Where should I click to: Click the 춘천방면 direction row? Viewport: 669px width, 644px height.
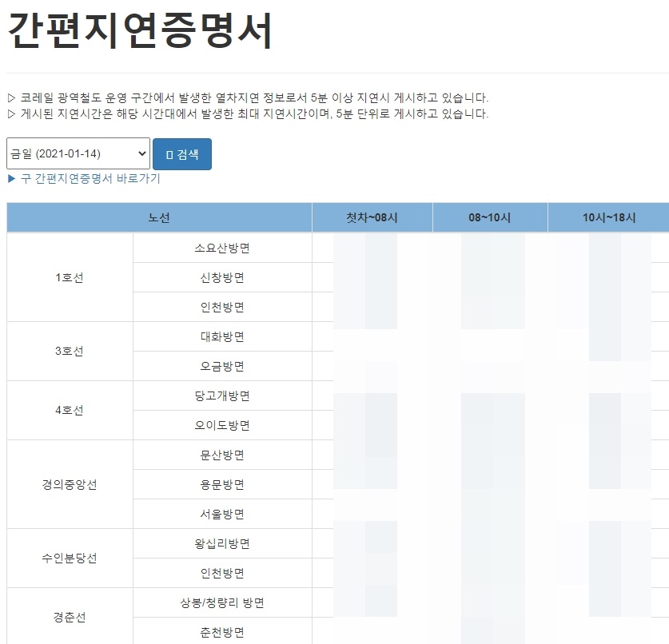(222, 632)
